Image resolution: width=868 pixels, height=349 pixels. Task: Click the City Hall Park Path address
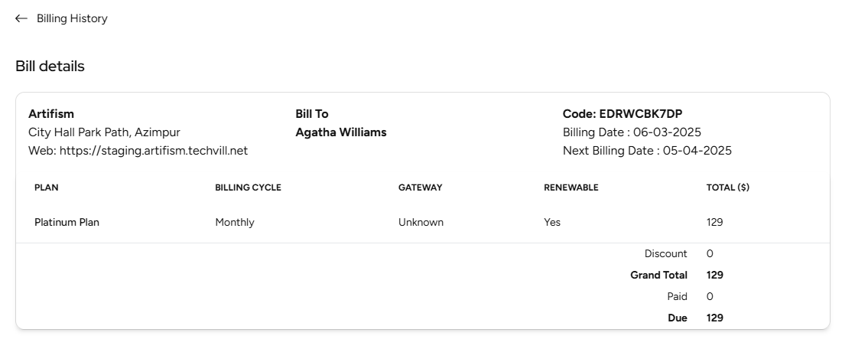pyautogui.click(x=104, y=132)
